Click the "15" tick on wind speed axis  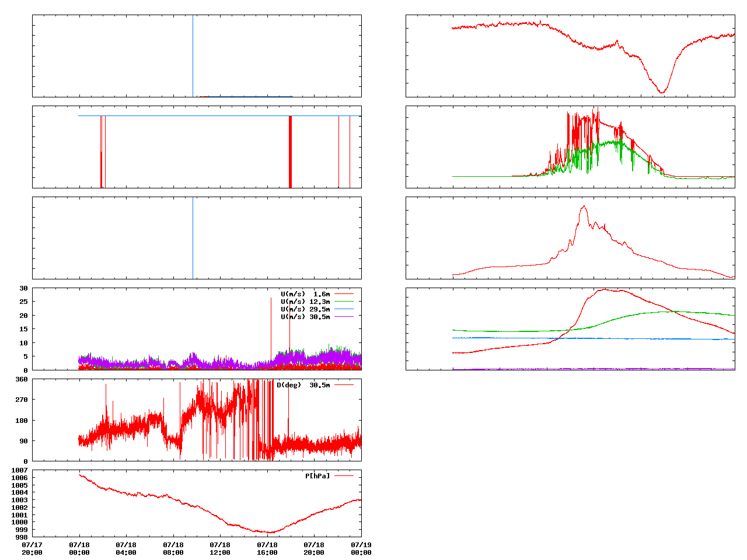[x=23, y=330]
